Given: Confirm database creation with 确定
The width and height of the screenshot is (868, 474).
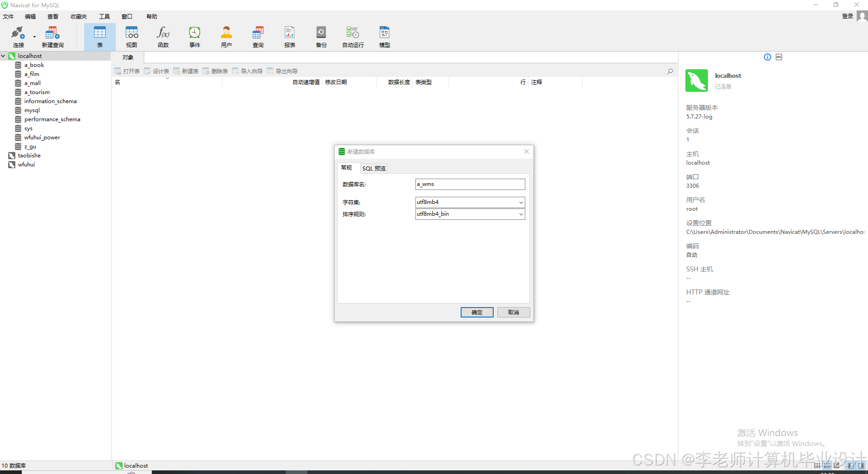Looking at the screenshot, I should (x=476, y=312).
